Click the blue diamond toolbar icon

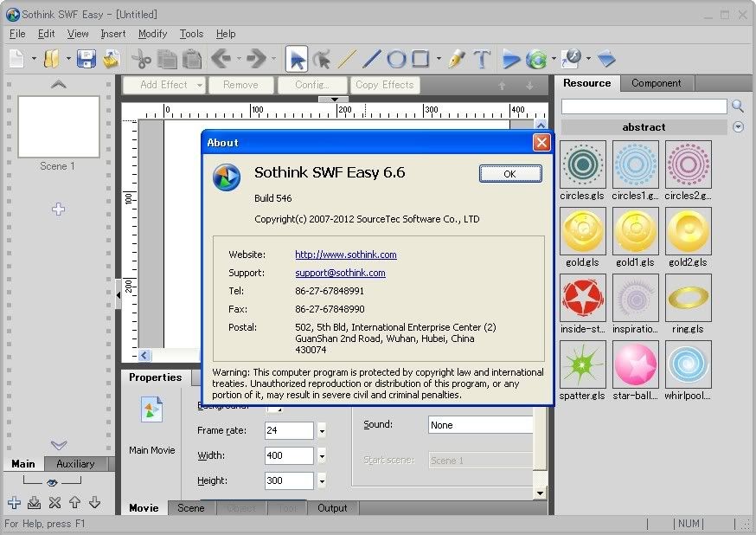click(x=606, y=59)
